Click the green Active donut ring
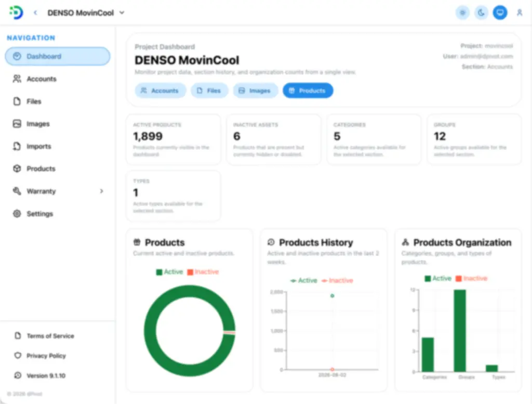The width and height of the screenshot is (532, 404). [x=150, y=331]
